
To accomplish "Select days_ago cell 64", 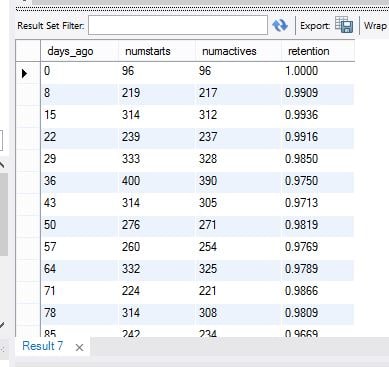I will pyautogui.click(x=79, y=269).
